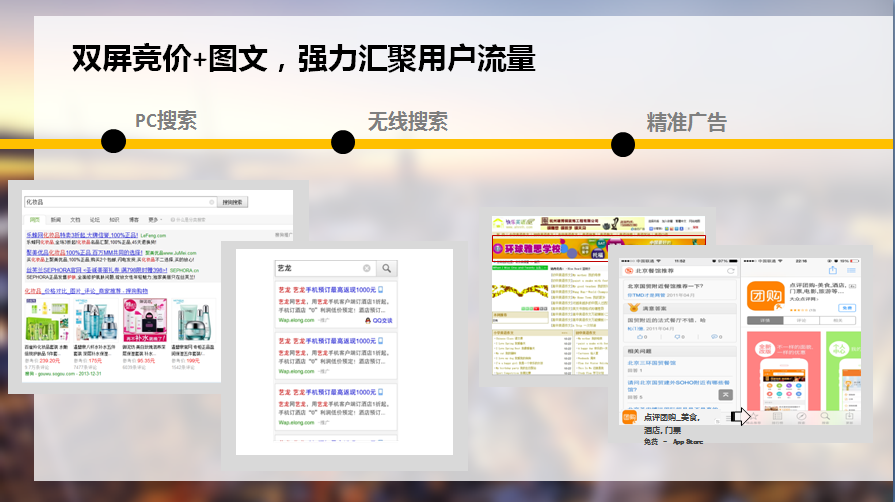Click the orange 团购 icon in bottom ad bar
Image resolution: width=895 pixels, height=502 pixels.
(629, 417)
